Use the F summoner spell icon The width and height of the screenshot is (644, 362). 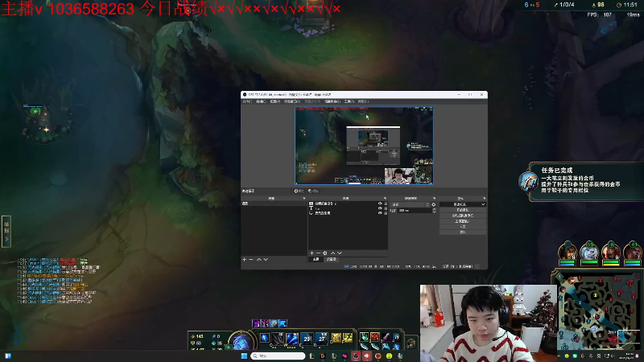click(x=349, y=338)
